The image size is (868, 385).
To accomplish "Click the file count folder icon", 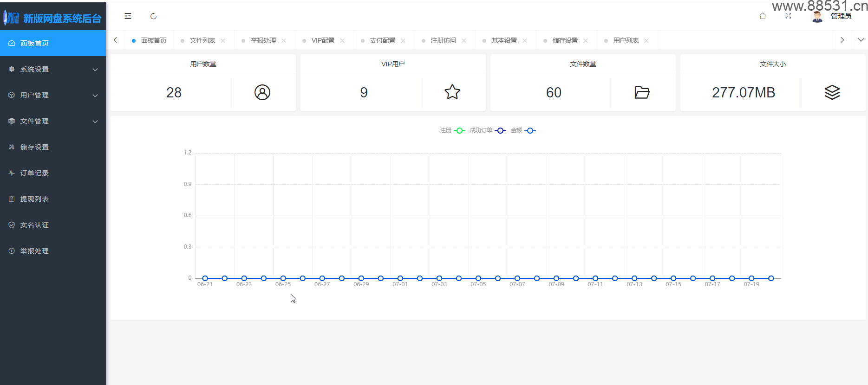I will click(642, 92).
